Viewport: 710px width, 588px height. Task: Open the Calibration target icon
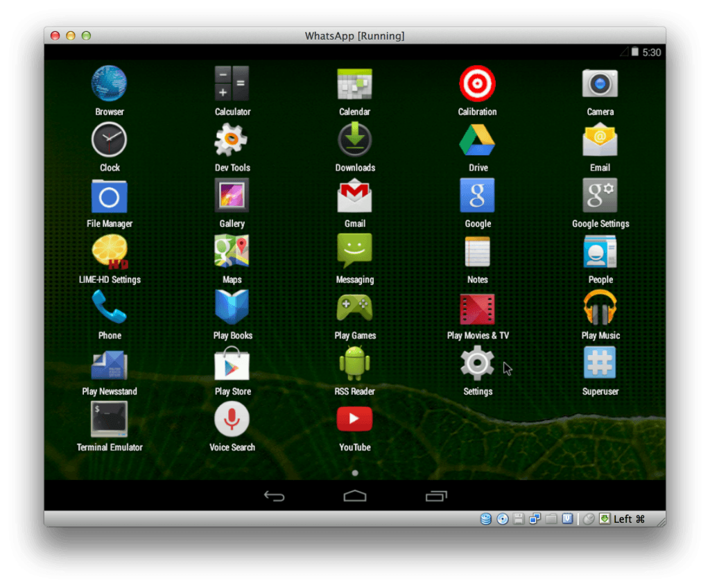(x=477, y=84)
